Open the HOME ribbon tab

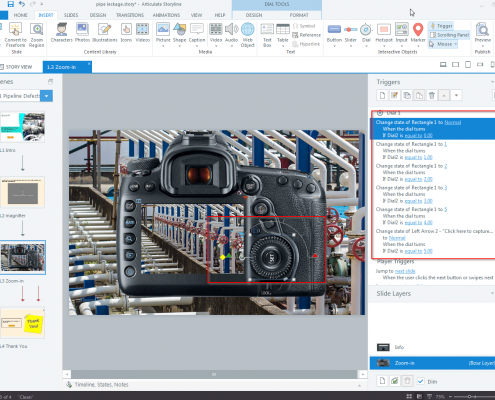pos(21,15)
